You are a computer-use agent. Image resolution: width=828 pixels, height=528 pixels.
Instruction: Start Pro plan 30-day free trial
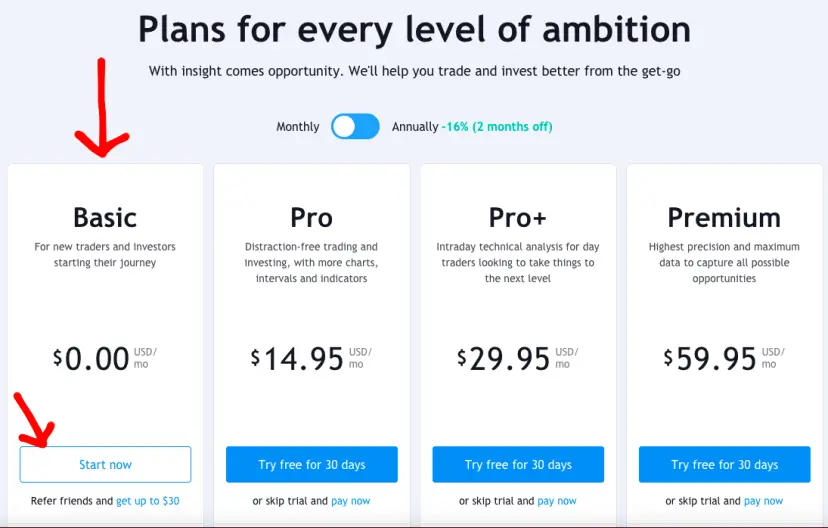[312, 465]
